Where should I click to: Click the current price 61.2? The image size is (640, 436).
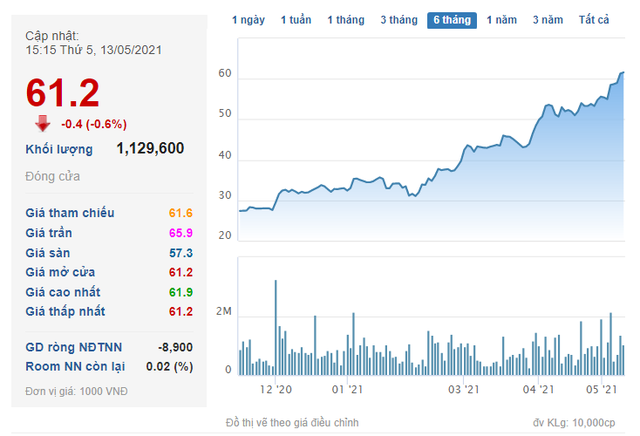click(x=63, y=93)
